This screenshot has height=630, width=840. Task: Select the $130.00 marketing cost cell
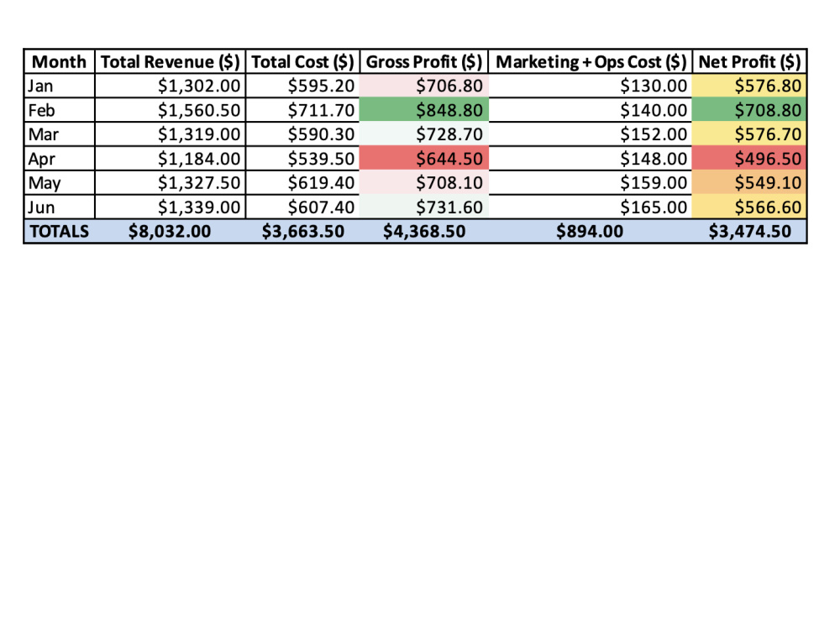591,86
